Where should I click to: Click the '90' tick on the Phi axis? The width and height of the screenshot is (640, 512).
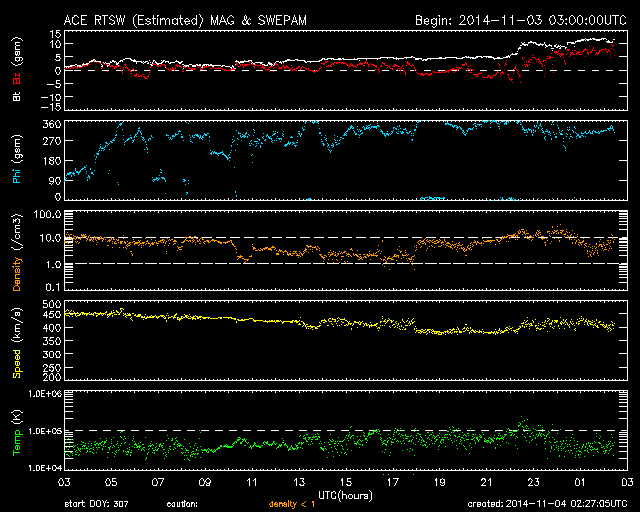55,180
